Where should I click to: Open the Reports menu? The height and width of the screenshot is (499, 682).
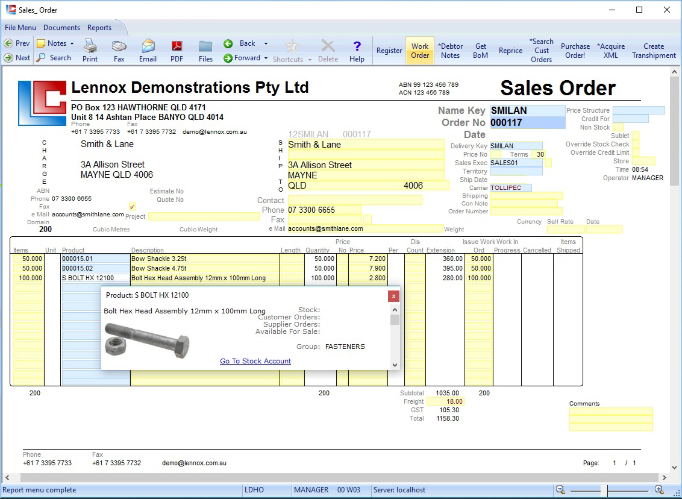pos(99,28)
